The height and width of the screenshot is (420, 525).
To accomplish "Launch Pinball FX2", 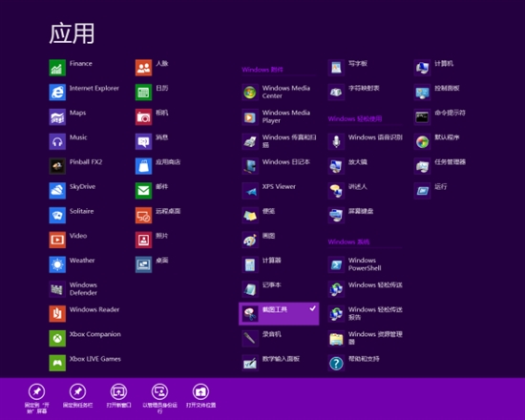I will (76, 166).
